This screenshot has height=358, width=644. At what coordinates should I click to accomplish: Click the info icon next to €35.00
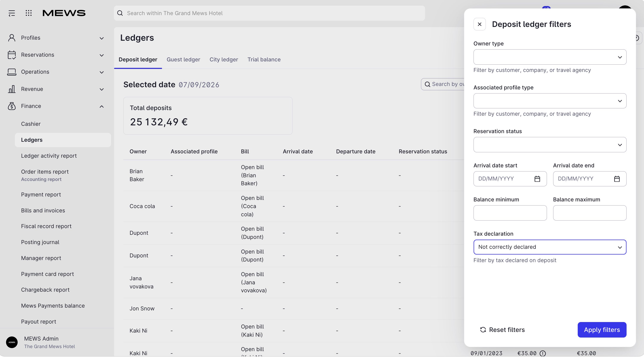[x=542, y=353]
